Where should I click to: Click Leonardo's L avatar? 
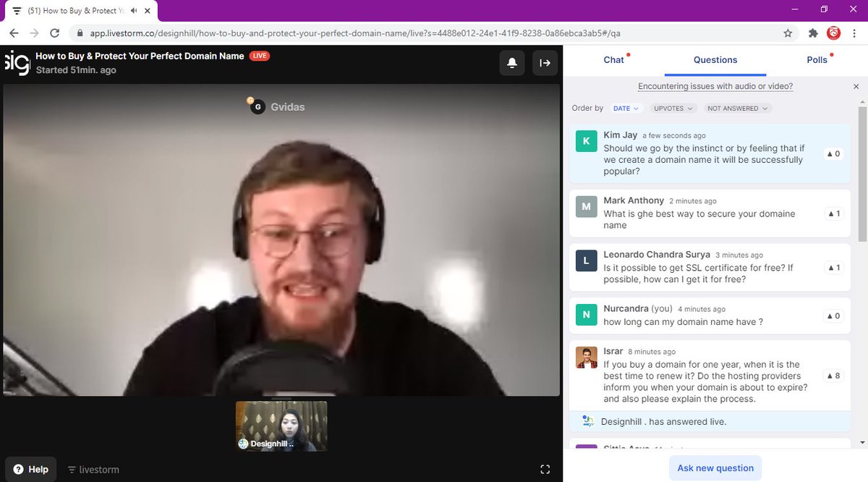[586, 261]
